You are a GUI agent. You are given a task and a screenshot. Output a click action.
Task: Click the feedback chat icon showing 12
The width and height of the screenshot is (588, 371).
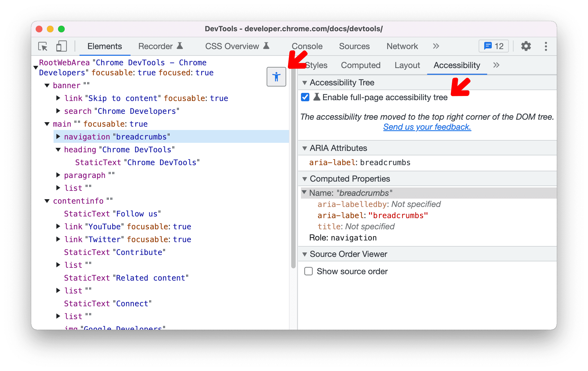pyautogui.click(x=493, y=46)
